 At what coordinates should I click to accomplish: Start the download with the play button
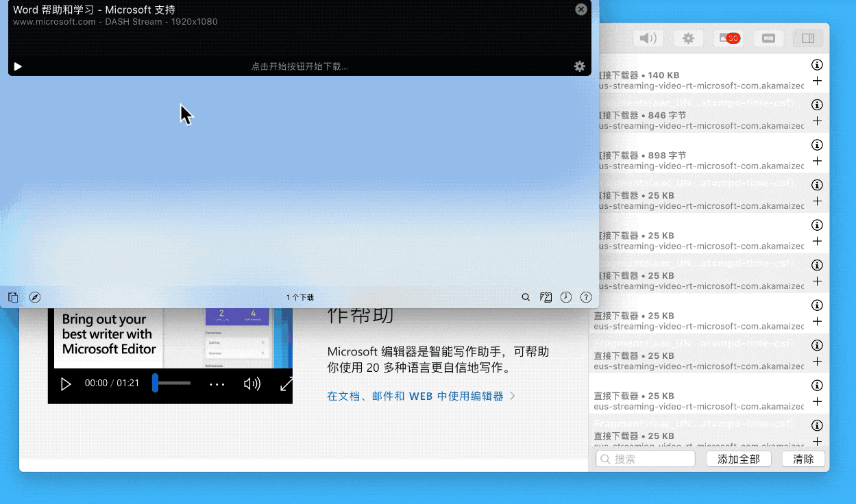point(18,66)
